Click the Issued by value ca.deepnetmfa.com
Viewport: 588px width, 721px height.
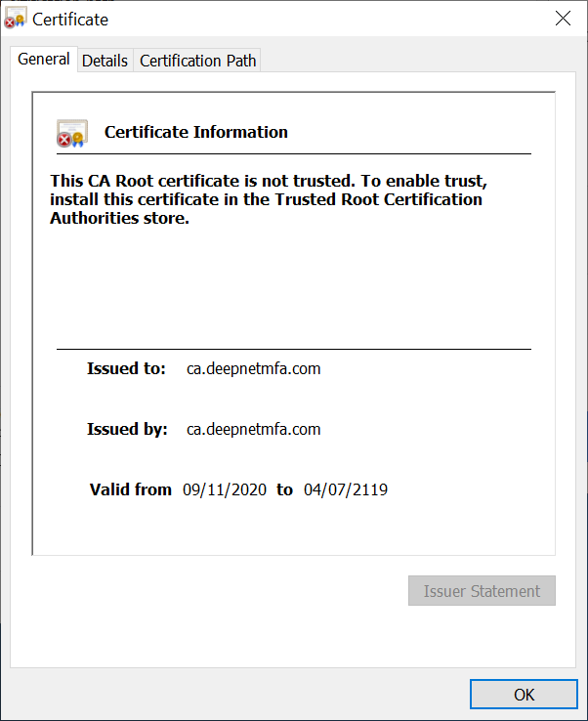[x=253, y=429]
